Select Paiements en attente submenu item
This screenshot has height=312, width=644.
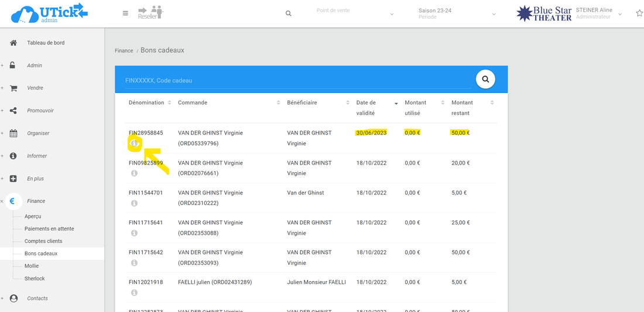49,229
